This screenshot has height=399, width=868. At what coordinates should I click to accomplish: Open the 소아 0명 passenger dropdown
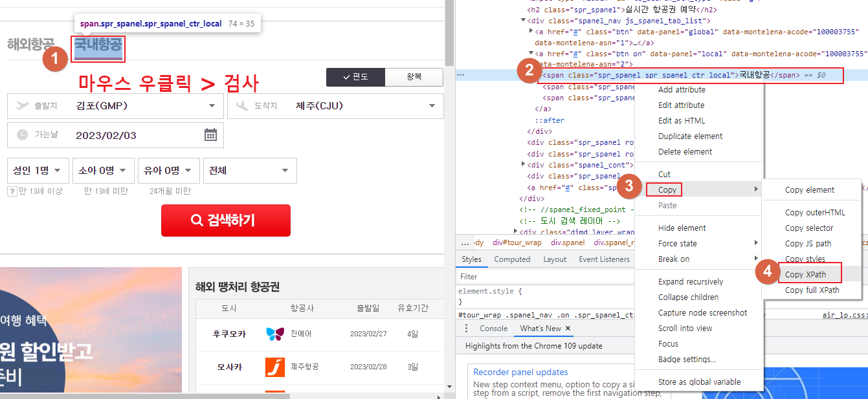click(x=104, y=171)
